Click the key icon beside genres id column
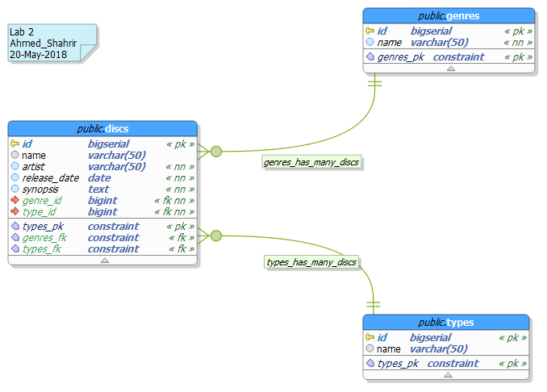Screen dimensions: 547x392 (370, 31)
